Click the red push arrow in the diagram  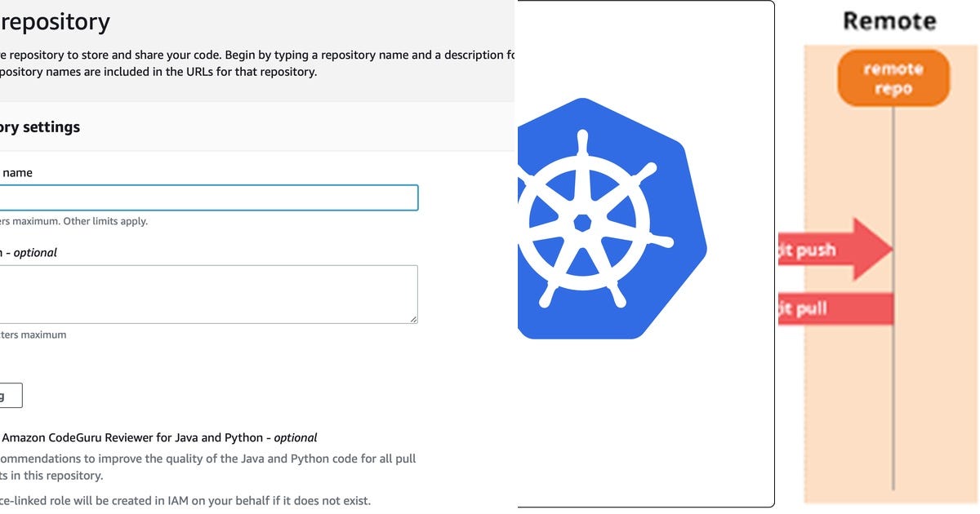(x=835, y=249)
